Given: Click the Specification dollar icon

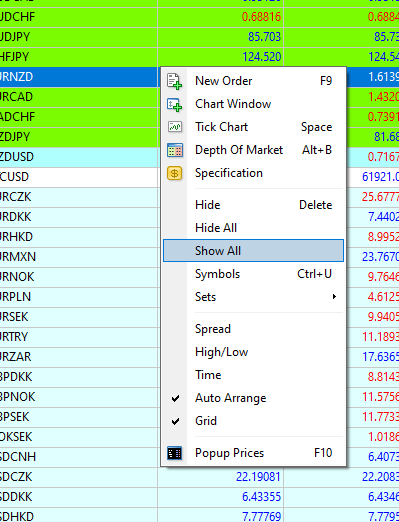Looking at the screenshot, I should [174, 173].
